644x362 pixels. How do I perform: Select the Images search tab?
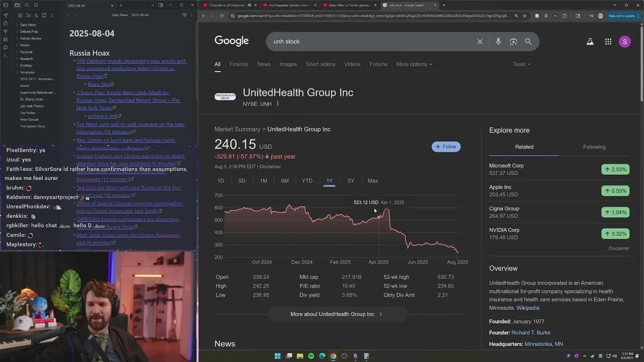[x=288, y=64]
